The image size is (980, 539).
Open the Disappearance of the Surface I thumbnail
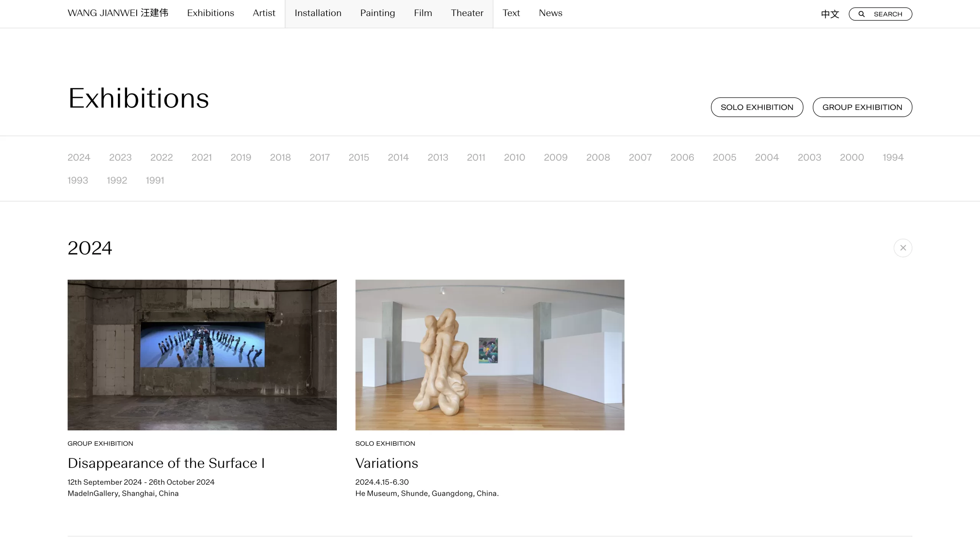tap(202, 355)
